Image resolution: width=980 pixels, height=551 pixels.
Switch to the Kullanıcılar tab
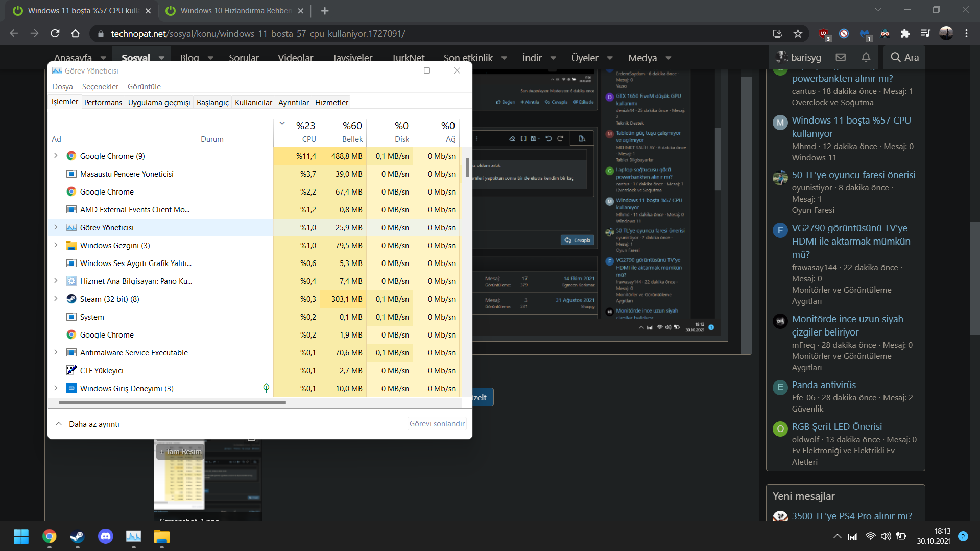(x=253, y=103)
